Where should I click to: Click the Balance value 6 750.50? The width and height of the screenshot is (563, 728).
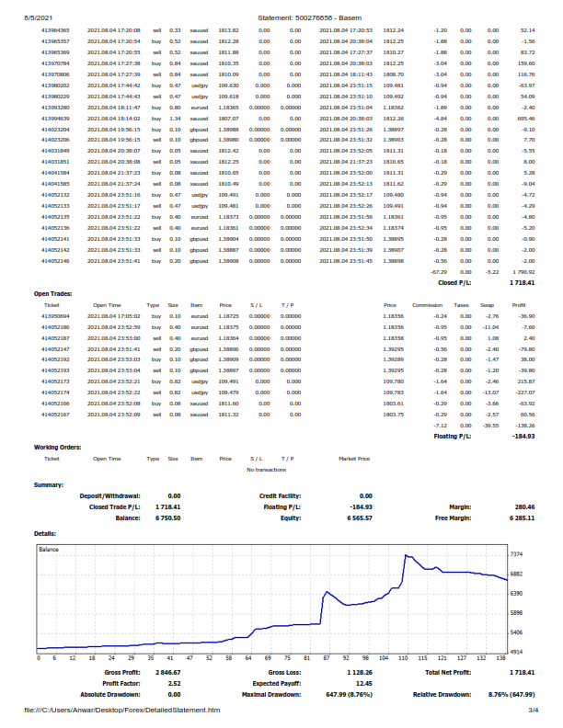coord(168,518)
